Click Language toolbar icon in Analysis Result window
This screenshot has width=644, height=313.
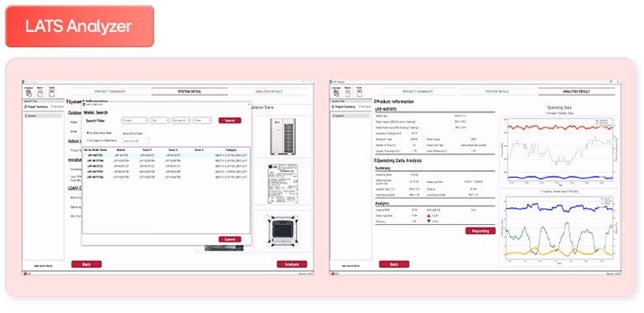[335, 92]
